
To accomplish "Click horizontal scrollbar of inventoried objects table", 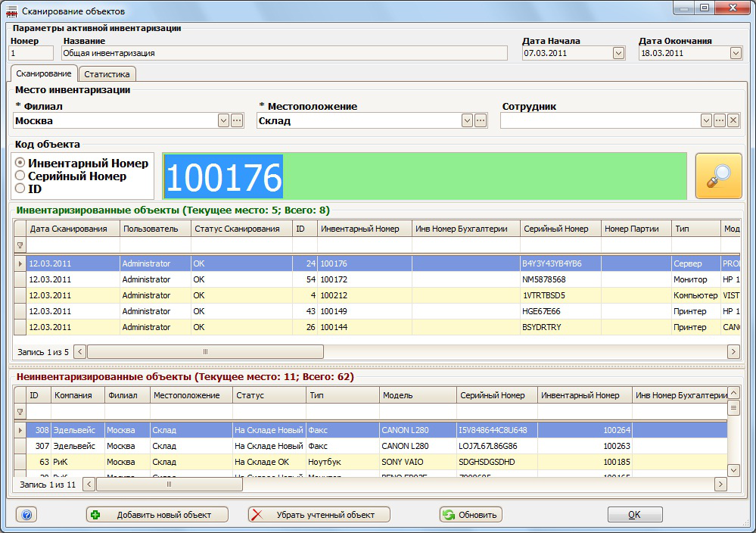I will (204, 352).
